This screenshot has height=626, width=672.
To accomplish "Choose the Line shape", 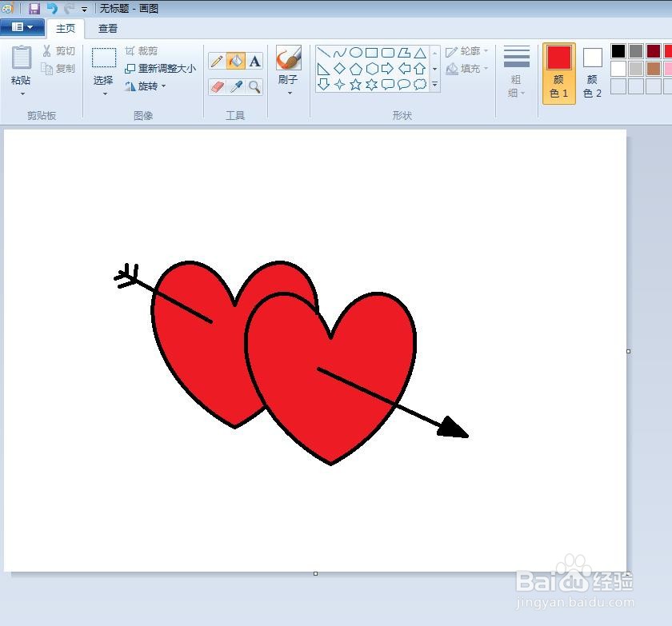I will (x=323, y=53).
